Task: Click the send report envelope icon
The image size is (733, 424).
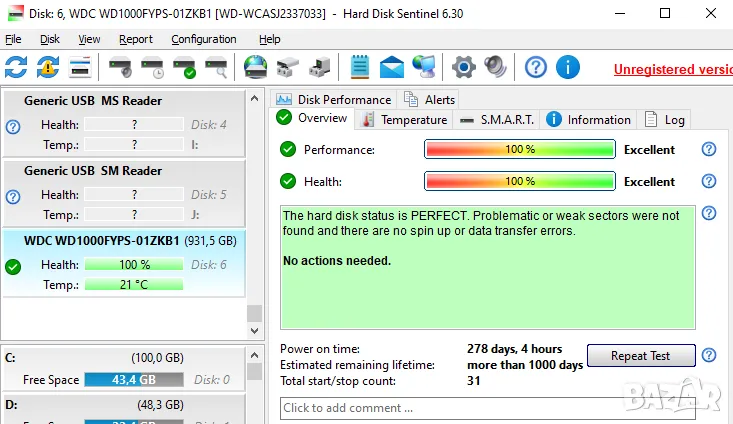Action: click(x=391, y=67)
